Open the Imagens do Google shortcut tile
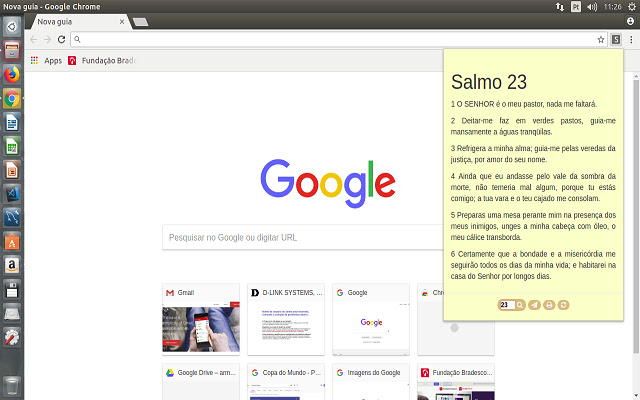Screen dimensions: 640x400 pyautogui.click(x=371, y=382)
